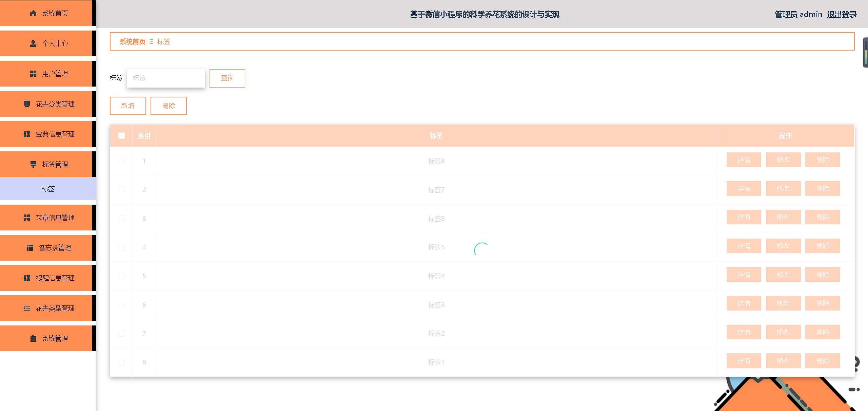
Task: Expand the 提醒信息管理 sidebar menu
Action: coord(55,278)
